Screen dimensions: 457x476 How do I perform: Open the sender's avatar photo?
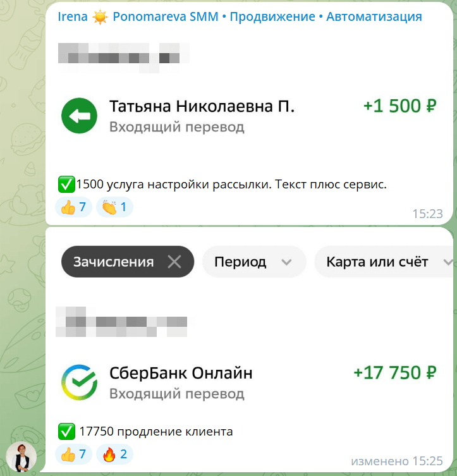pyautogui.click(x=21, y=456)
